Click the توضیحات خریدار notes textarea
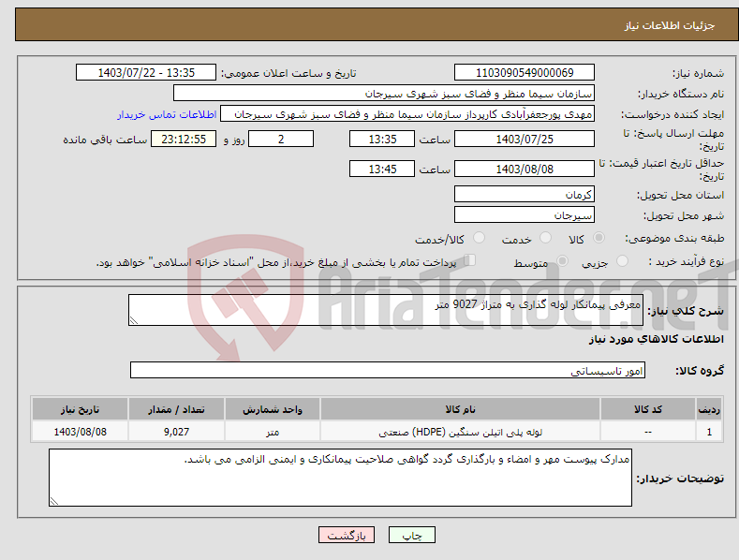Screen dimensions: 739x560 340,478
